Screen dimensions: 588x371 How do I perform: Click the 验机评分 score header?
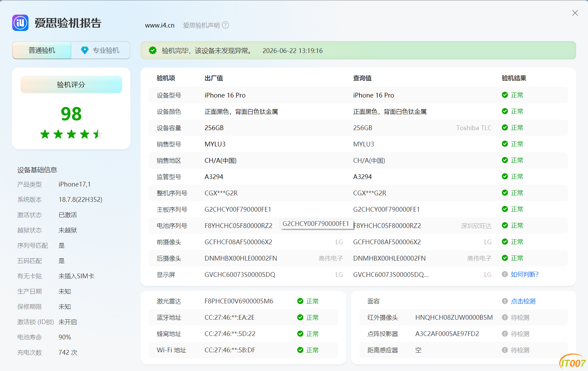(71, 85)
